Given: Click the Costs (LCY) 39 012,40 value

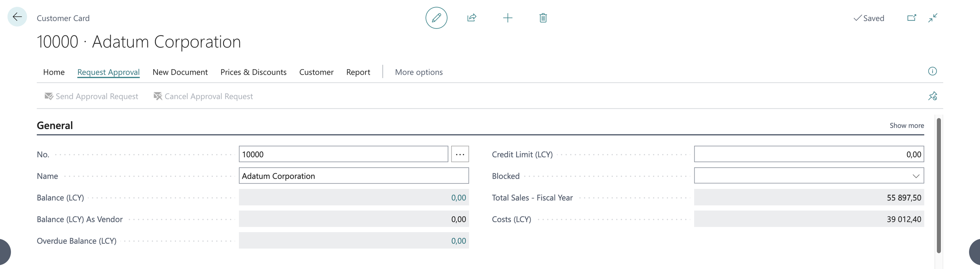Looking at the screenshot, I should (904, 219).
